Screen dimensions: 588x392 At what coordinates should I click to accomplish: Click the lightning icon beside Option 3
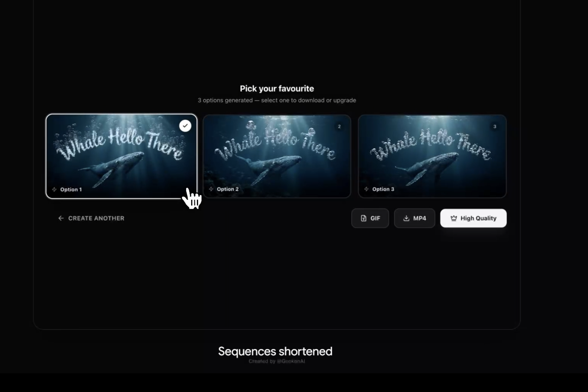pos(366,189)
